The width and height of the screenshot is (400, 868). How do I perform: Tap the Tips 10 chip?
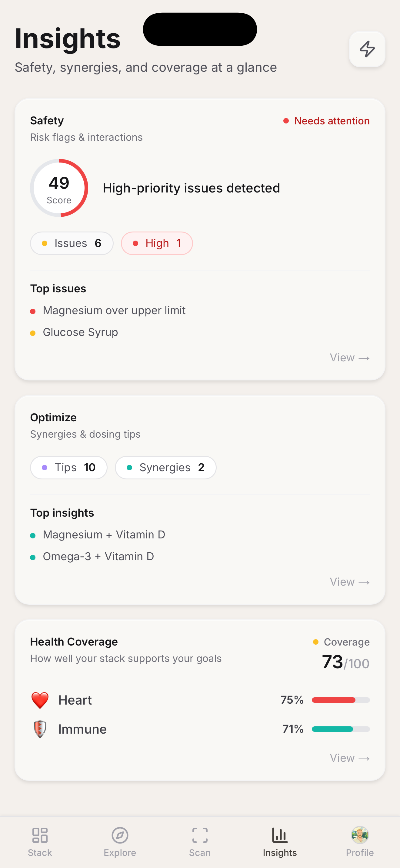tap(68, 467)
